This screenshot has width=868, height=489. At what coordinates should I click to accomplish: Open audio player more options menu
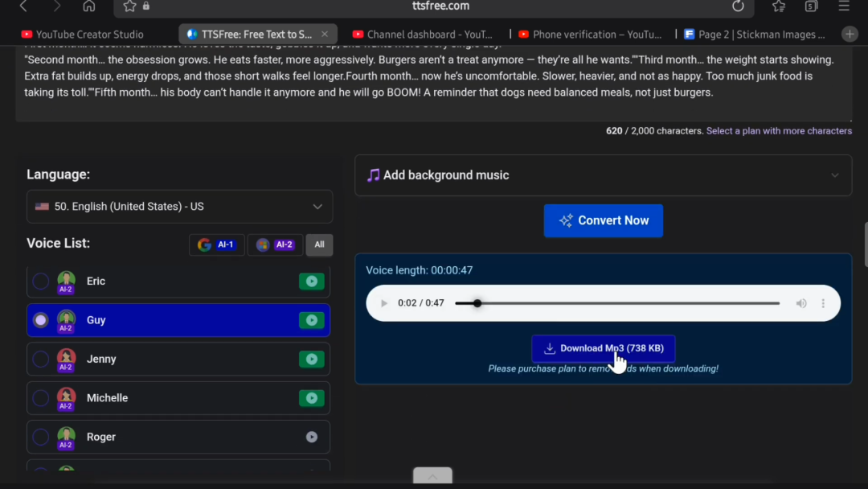pyautogui.click(x=823, y=303)
